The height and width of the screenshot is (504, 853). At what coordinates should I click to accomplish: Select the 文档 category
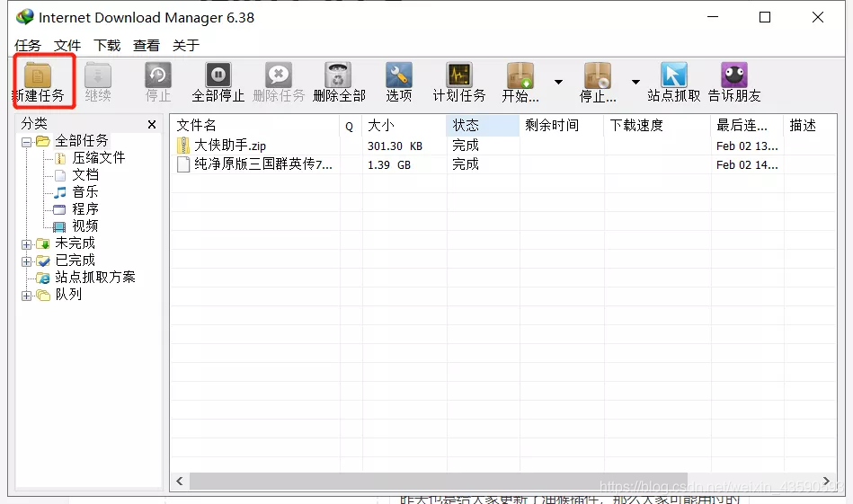tap(85, 175)
